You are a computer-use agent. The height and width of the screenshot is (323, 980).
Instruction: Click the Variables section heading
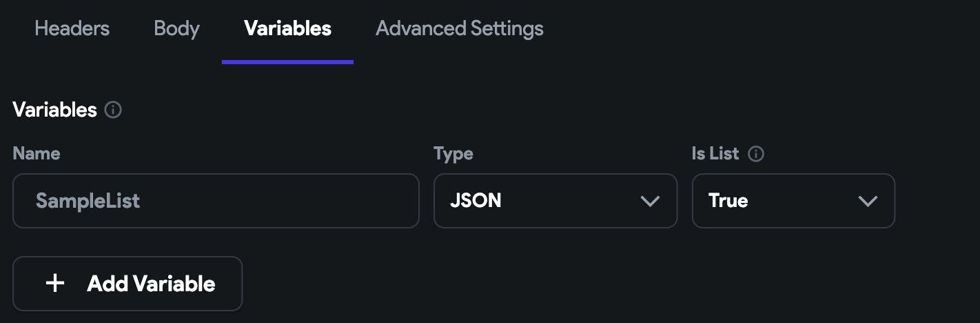click(54, 110)
